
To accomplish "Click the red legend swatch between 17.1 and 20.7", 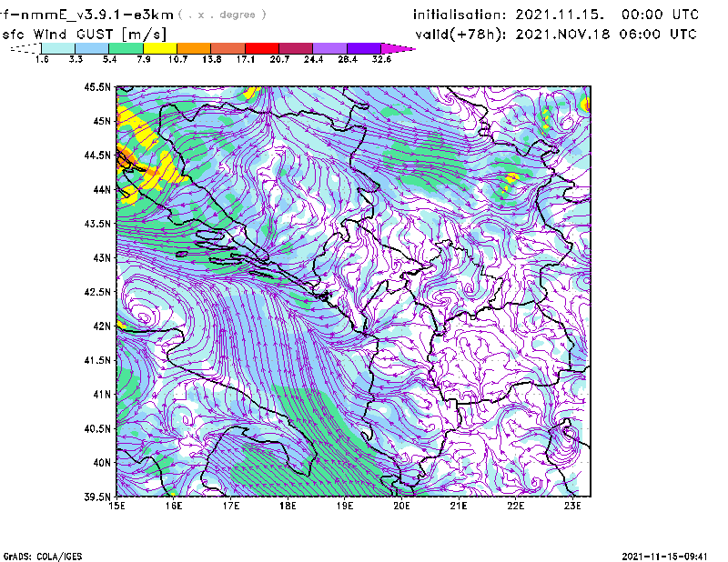I will point(262,48).
